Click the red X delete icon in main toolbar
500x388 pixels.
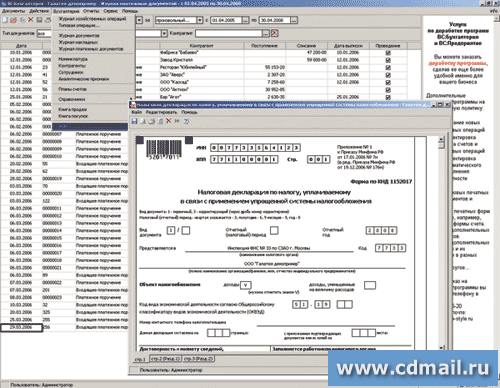pos(31,20)
